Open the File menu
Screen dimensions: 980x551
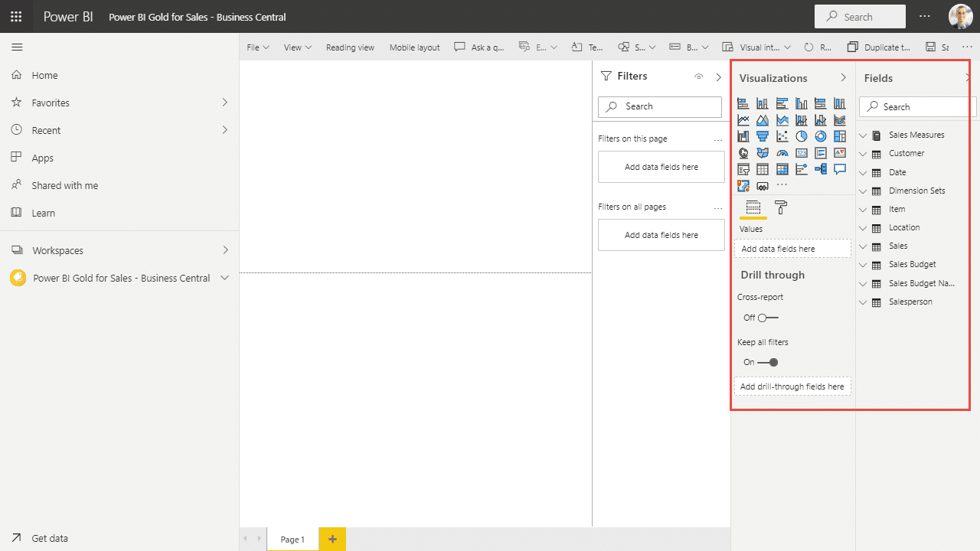pos(258,47)
